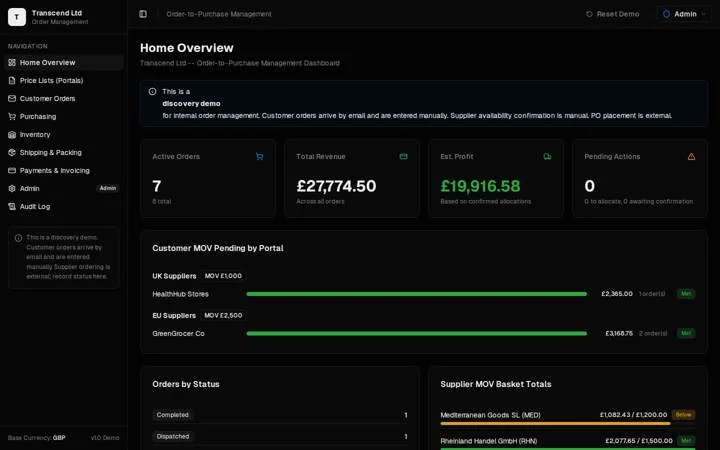Click the Admin badge in sidebar
This screenshot has width=720, height=450.
[x=108, y=188]
